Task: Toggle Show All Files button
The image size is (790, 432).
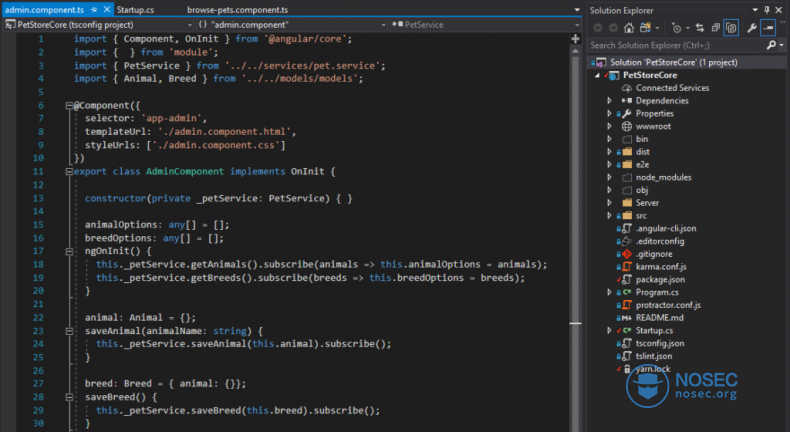Action: [731, 28]
